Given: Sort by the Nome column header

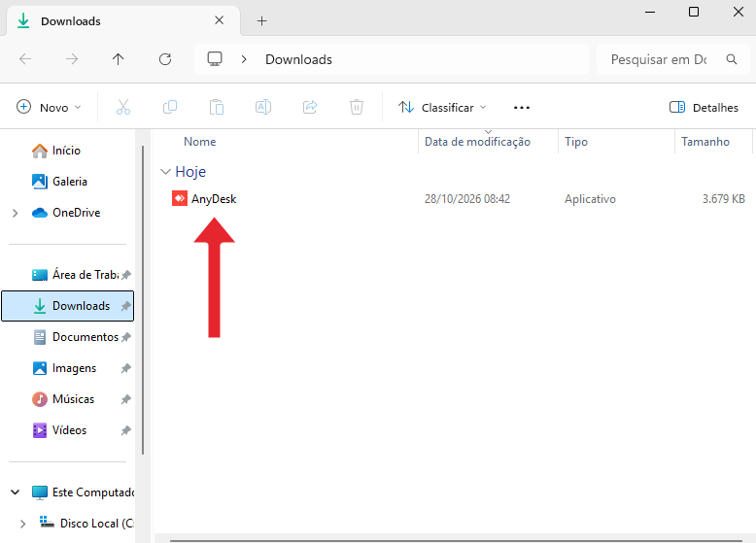Looking at the screenshot, I should click(199, 142).
